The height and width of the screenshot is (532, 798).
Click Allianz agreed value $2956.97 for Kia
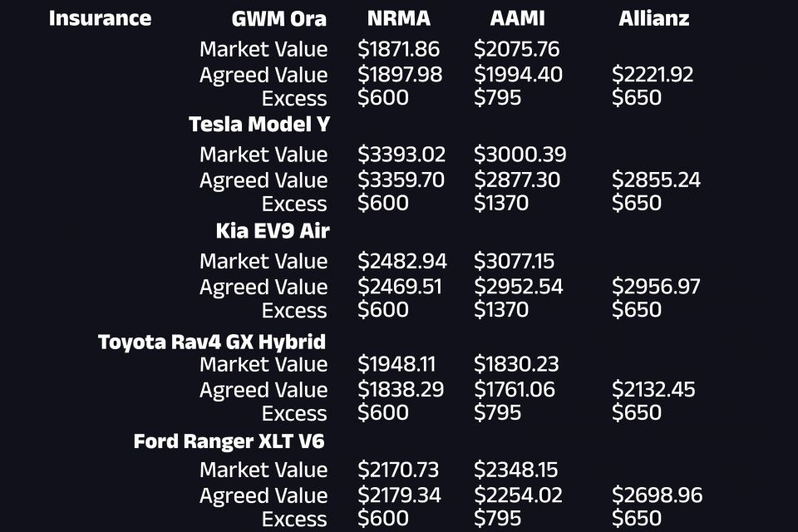[656, 287]
